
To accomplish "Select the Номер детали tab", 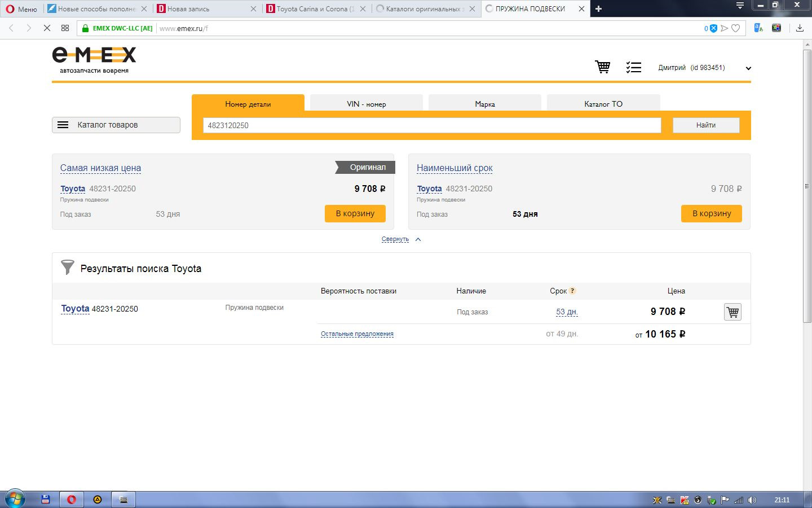I will pos(248,103).
